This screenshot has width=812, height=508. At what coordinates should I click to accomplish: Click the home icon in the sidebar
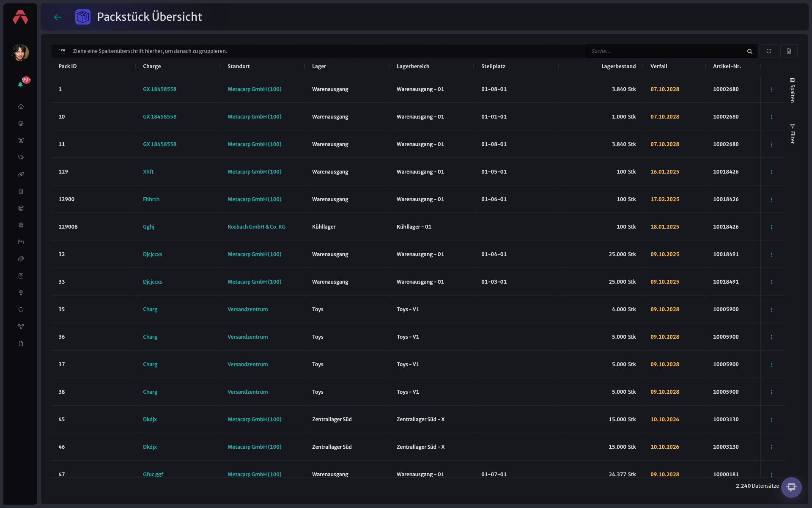pyautogui.click(x=21, y=107)
